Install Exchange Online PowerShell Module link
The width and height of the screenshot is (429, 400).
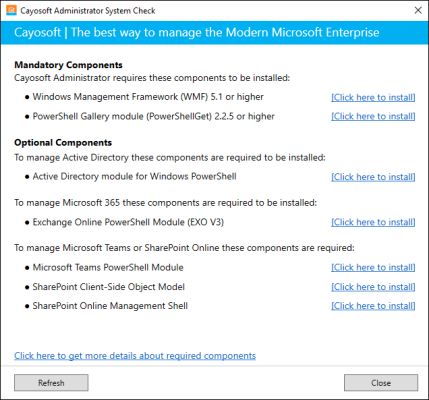(x=373, y=222)
